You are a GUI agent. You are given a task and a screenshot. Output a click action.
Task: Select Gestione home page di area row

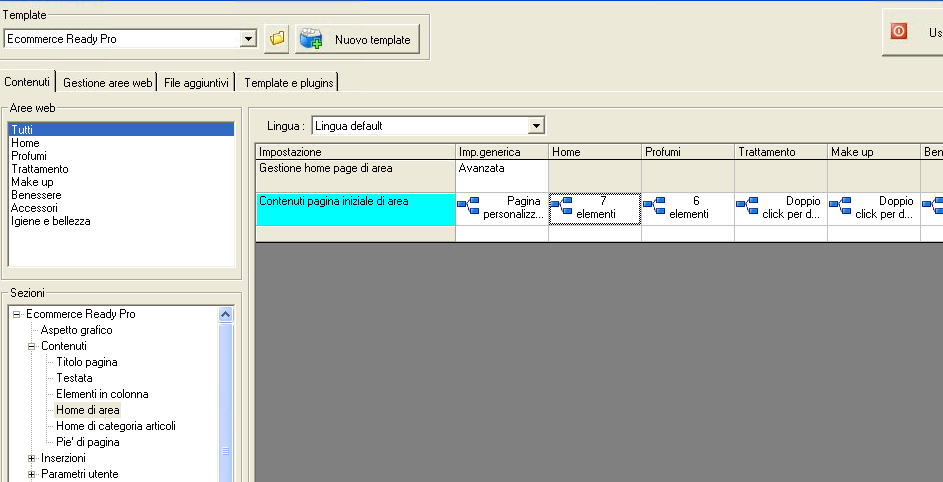[355, 176]
